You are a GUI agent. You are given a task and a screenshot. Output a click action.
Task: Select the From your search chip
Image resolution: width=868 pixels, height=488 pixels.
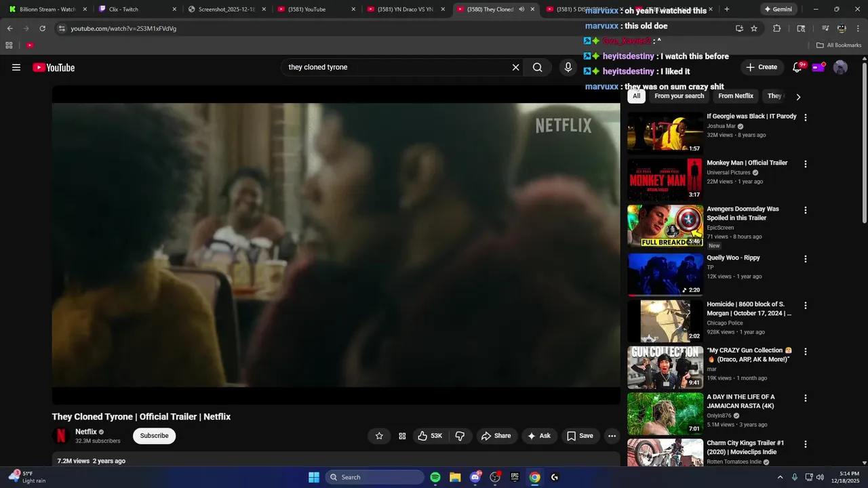(x=679, y=96)
